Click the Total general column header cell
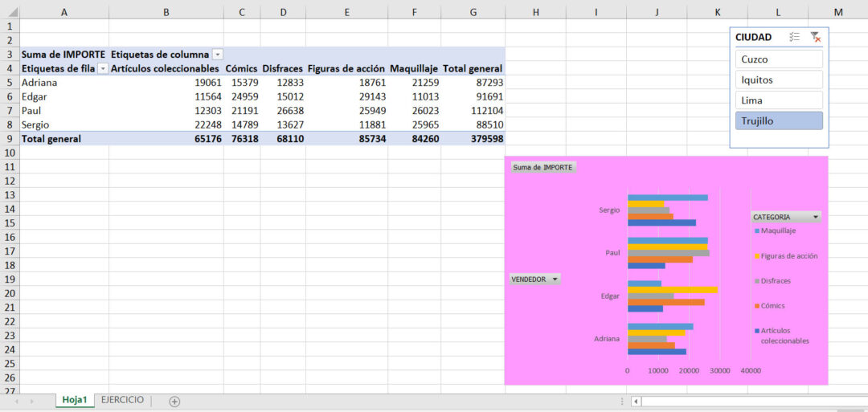The image size is (868, 412). [473, 68]
